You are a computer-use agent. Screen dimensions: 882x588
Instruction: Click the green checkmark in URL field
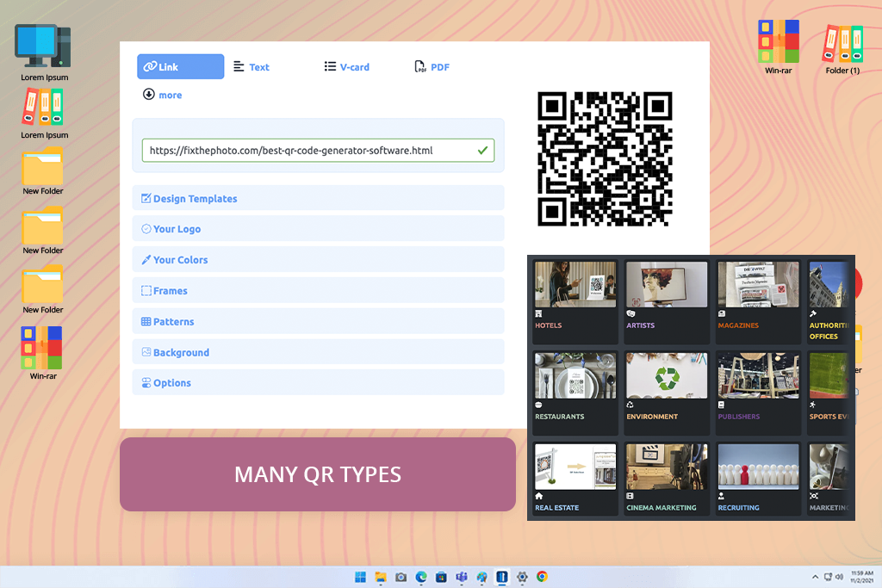coord(482,150)
